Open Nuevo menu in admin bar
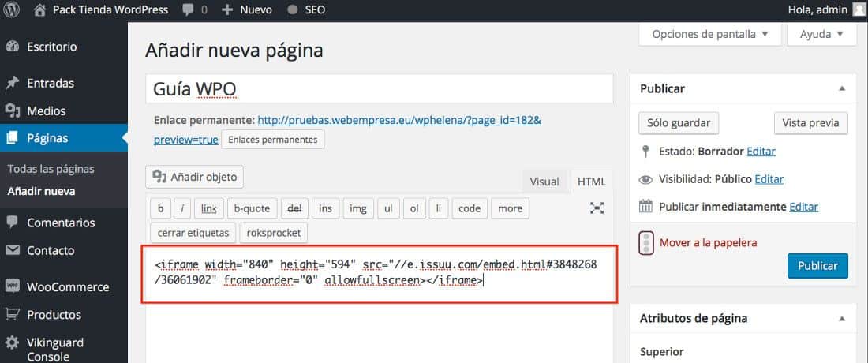The width and height of the screenshot is (868, 363). coord(246,10)
